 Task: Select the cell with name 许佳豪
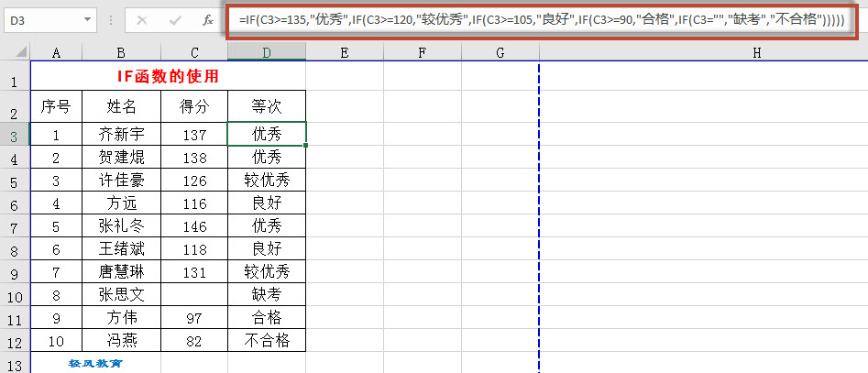click(121, 180)
